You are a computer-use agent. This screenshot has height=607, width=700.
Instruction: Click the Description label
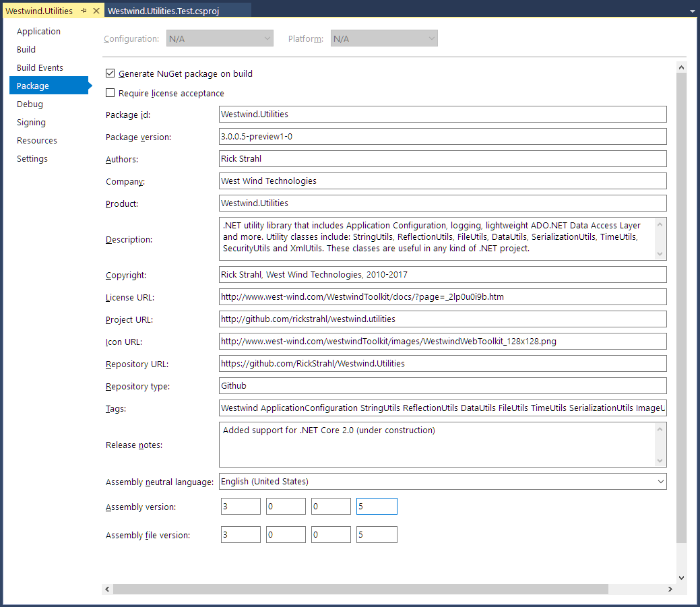[x=129, y=240]
